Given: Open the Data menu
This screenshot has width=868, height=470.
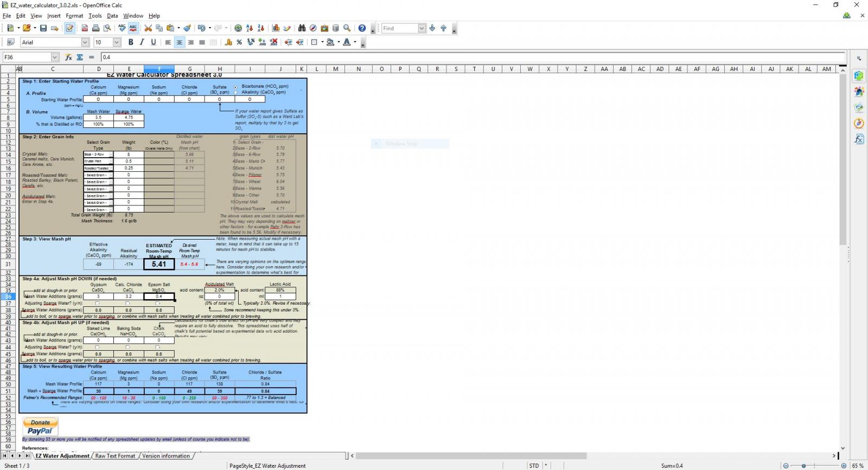Looking at the screenshot, I should [x=112, y=16].
